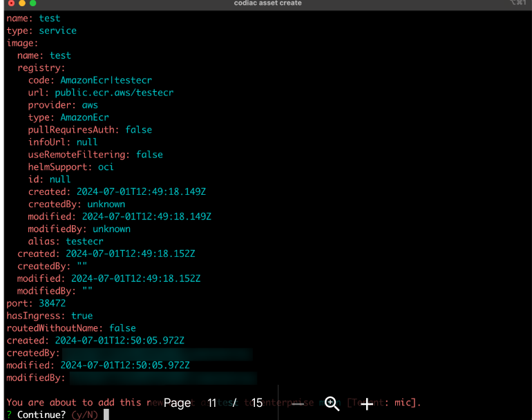Click the 'pullRequiresAuth: false' line
This screenshot has height=420, width=532.
click(x=90, y=130)
